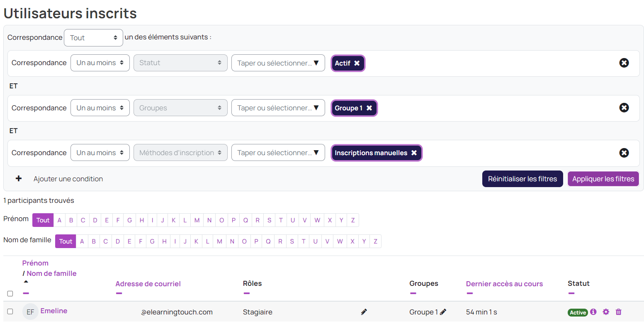
Task: Filter Nom de famille by letter M
Action: point(219,241)
